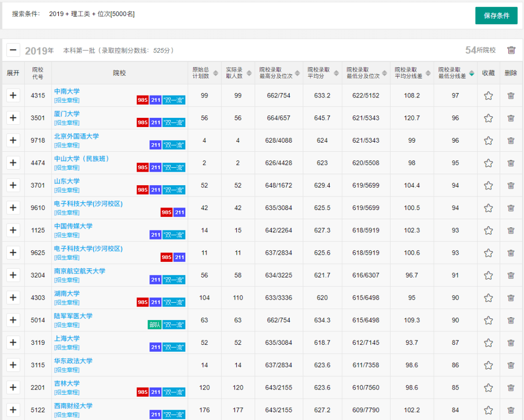Screen dimensions: 524x420
Task: Open the 中南大学 school link
Action: click(x=67, y=91)
